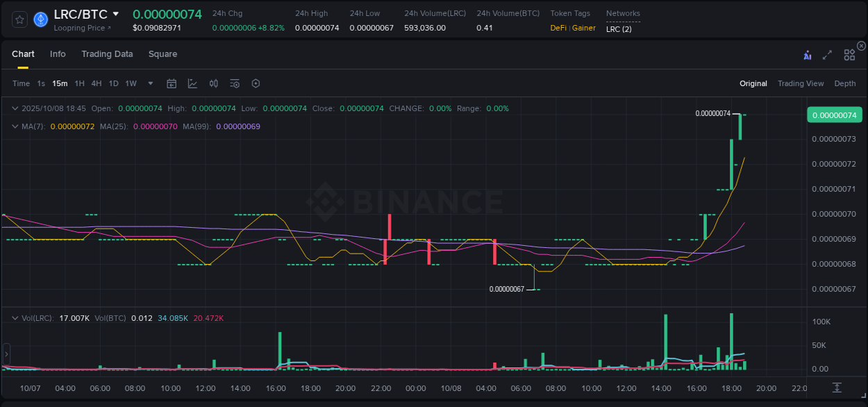
Task: Open the timeframe interval dropdown arrow
Action: 150,83
